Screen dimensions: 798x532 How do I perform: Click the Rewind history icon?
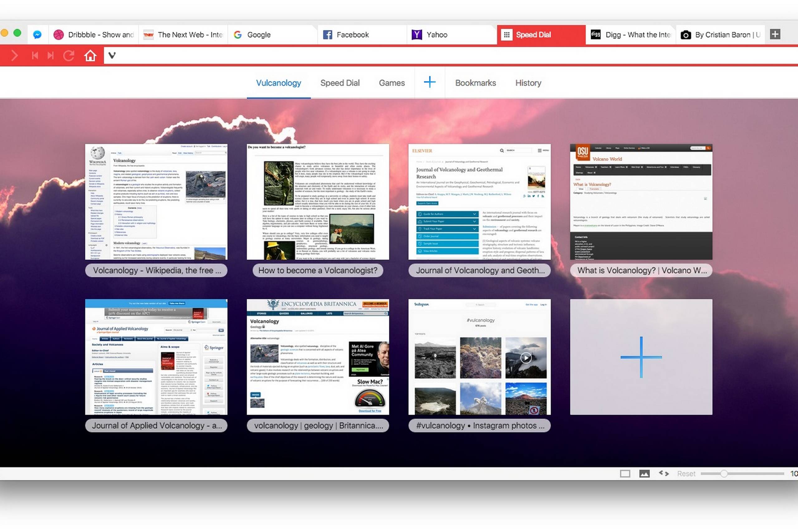35,55
